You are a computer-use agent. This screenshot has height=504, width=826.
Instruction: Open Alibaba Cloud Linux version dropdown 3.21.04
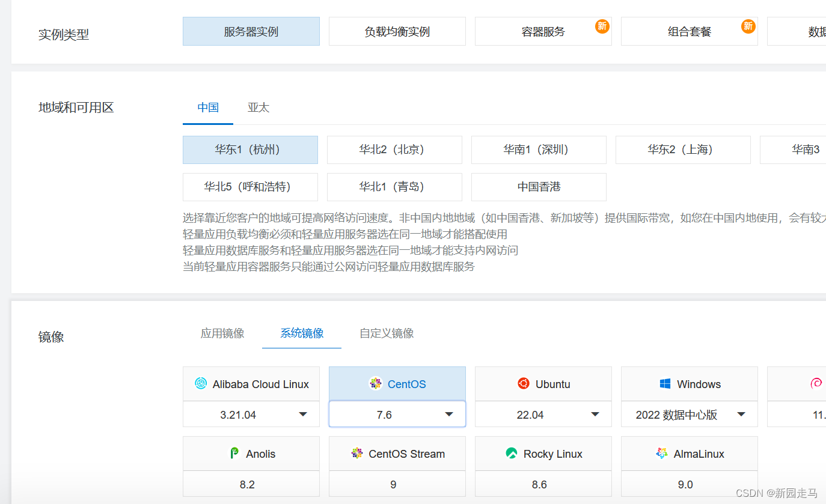click(x=251, y=414)
